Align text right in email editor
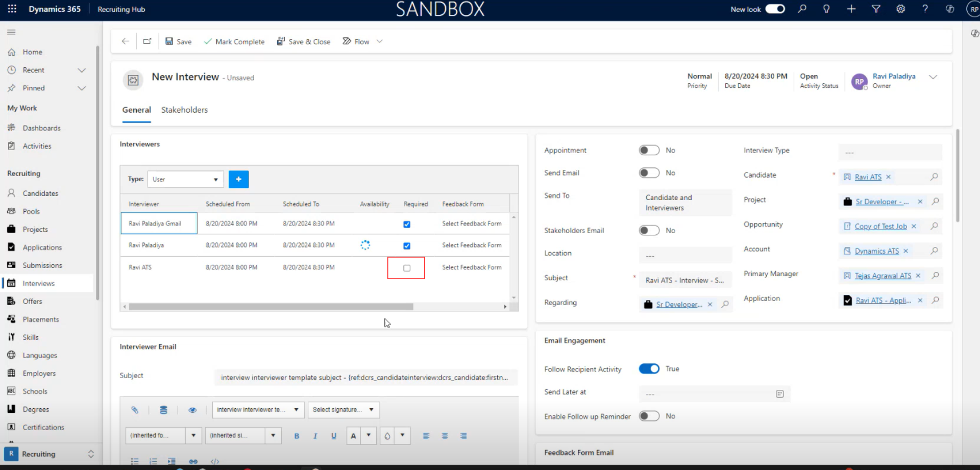 pyautogui.click(x=463, y=436)
